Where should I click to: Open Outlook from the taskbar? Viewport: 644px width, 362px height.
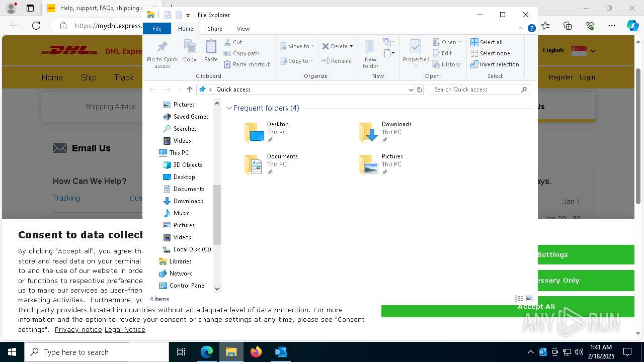click(x=280, y=352)
